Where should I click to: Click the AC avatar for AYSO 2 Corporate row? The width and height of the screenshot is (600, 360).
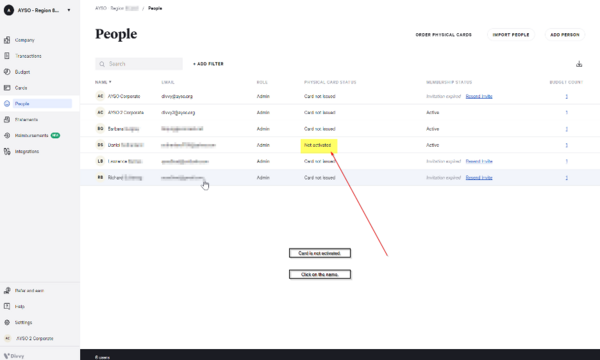tap(100, 112)
